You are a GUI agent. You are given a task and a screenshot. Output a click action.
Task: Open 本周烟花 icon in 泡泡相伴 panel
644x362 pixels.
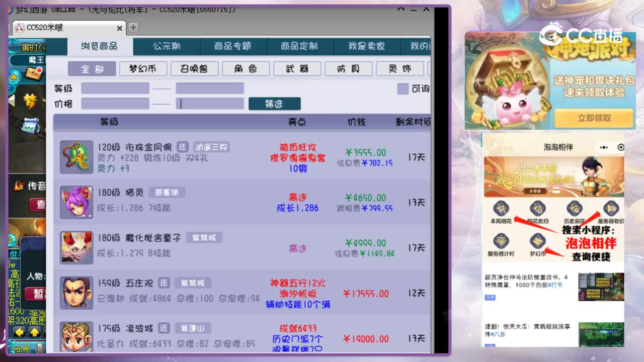[x=501, y=208]
